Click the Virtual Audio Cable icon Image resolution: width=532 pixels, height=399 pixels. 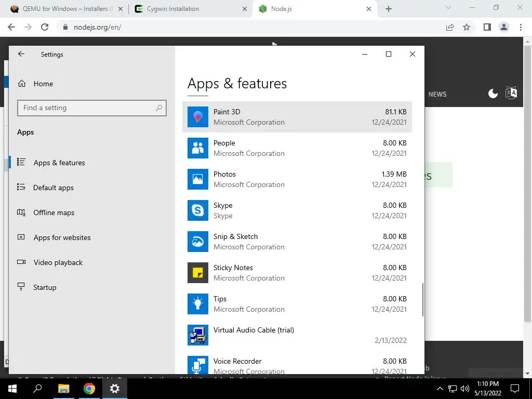(x=198, y=335)
